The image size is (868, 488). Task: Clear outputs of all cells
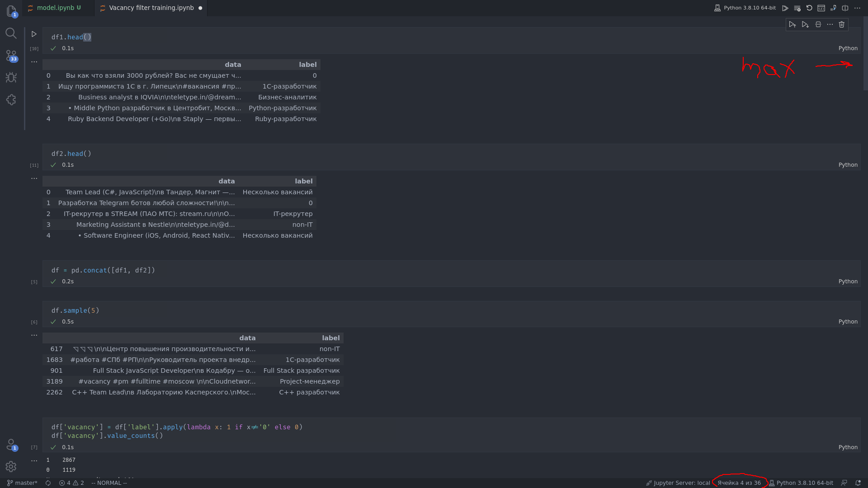tap(797, 8)
